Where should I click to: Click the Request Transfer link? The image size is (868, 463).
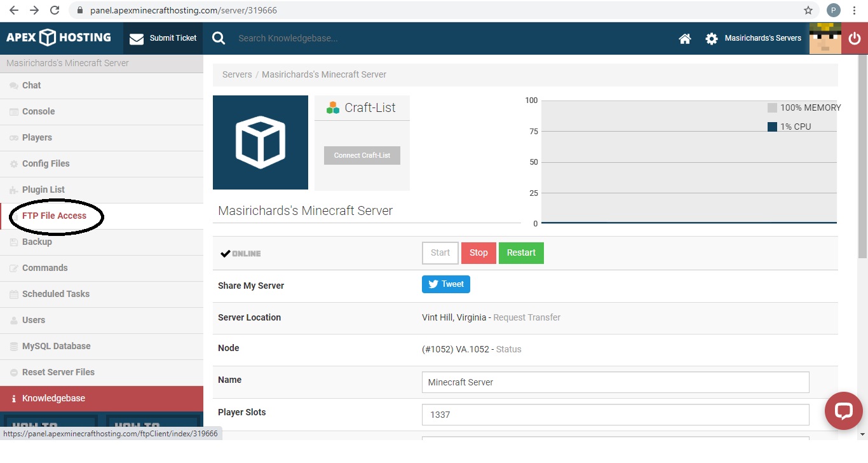[x=527, y=317]
